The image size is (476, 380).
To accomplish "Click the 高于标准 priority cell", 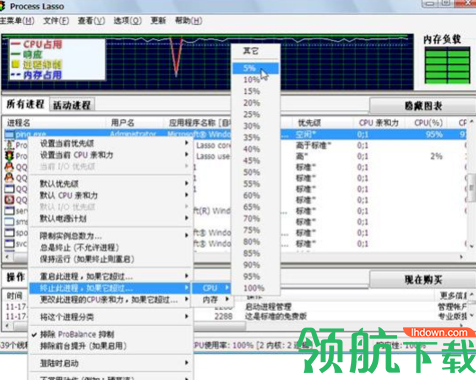I will [313, 146].
